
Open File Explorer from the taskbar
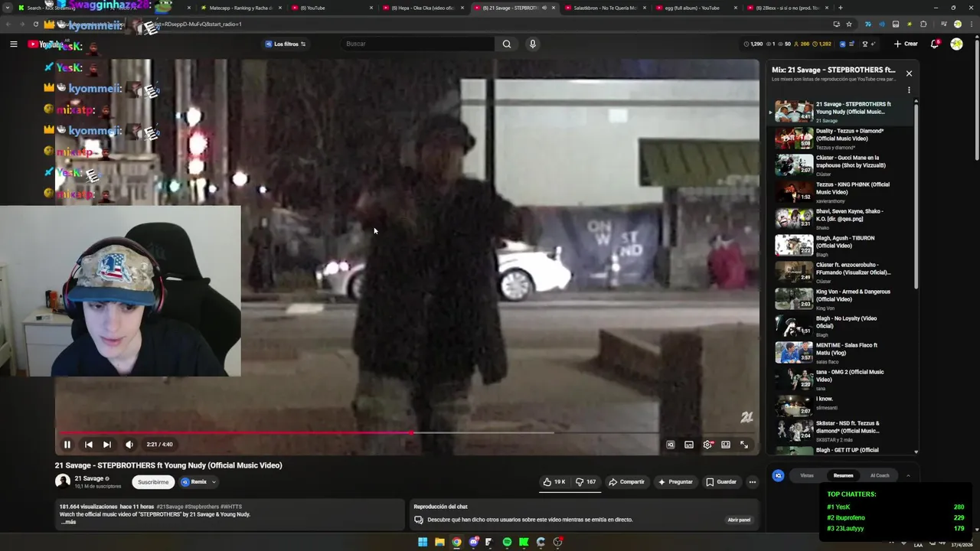[x=439, y=542]
